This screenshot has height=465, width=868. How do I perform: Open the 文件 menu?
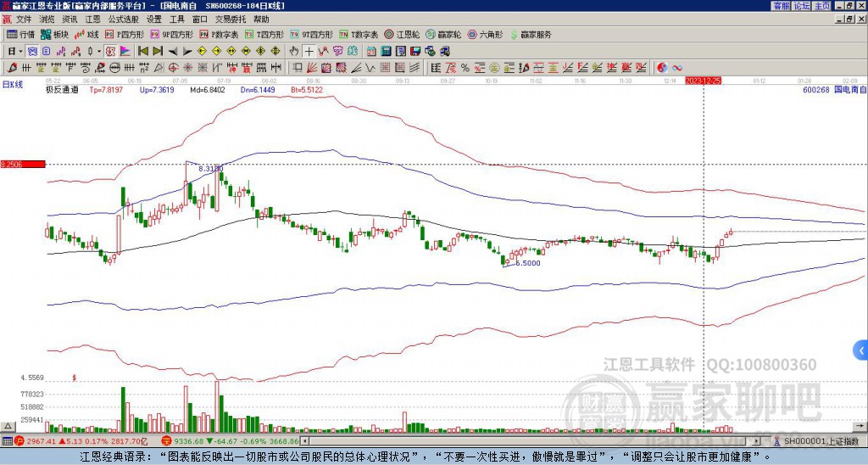coord(24,20)
